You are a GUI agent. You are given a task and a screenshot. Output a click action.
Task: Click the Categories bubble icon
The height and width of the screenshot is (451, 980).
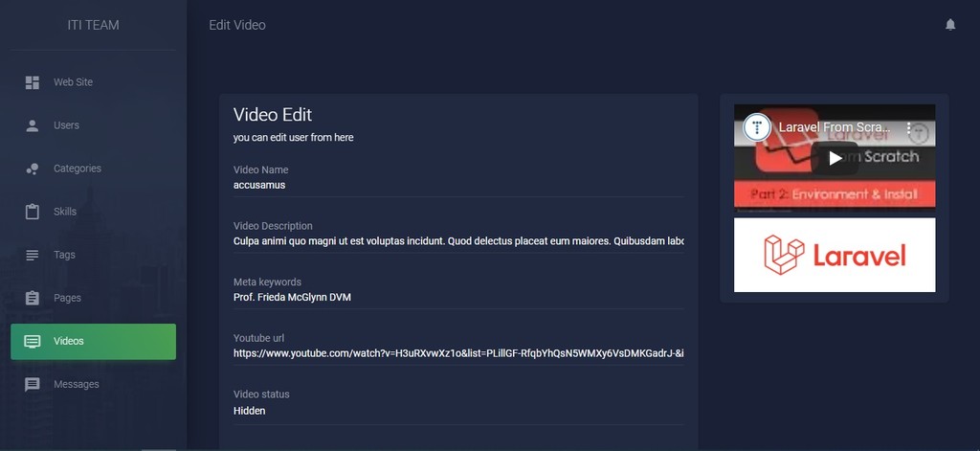click(x=32, y=169)
